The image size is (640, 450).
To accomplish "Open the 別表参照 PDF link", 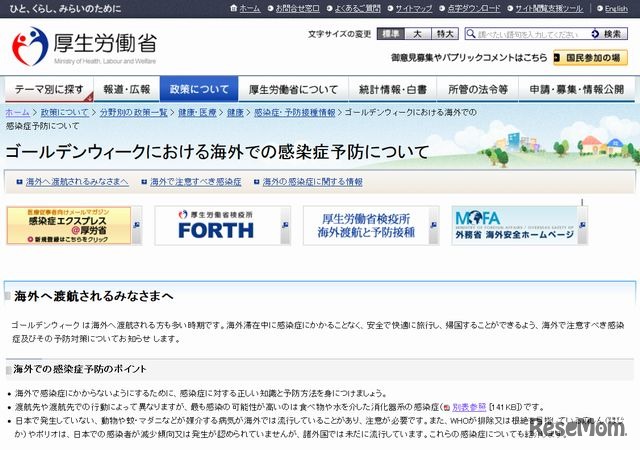I will click(x=469, y=407).
